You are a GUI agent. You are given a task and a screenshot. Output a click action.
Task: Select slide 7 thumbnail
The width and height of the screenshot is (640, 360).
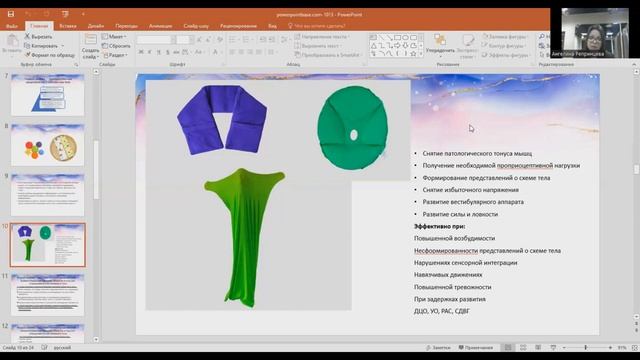click(47, 95)
